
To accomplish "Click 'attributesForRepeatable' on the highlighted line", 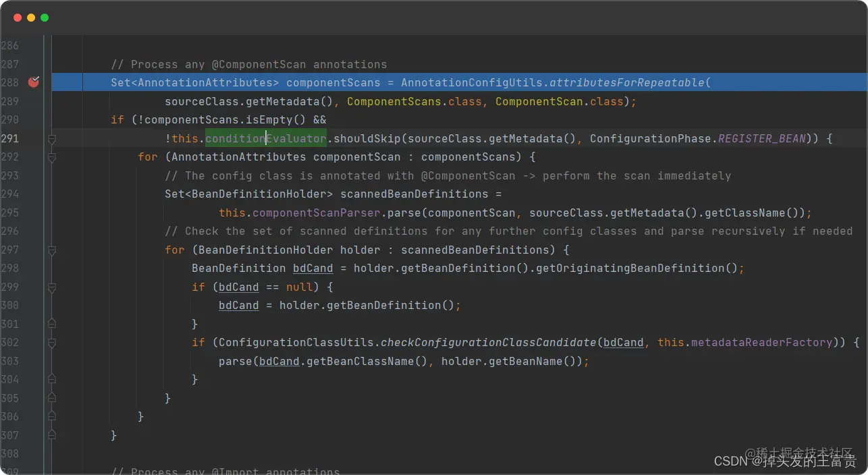I will [627, 83].
